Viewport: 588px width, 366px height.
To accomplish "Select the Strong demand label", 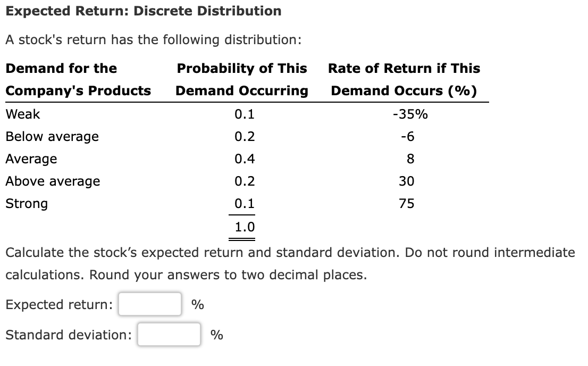I will 26,203.
